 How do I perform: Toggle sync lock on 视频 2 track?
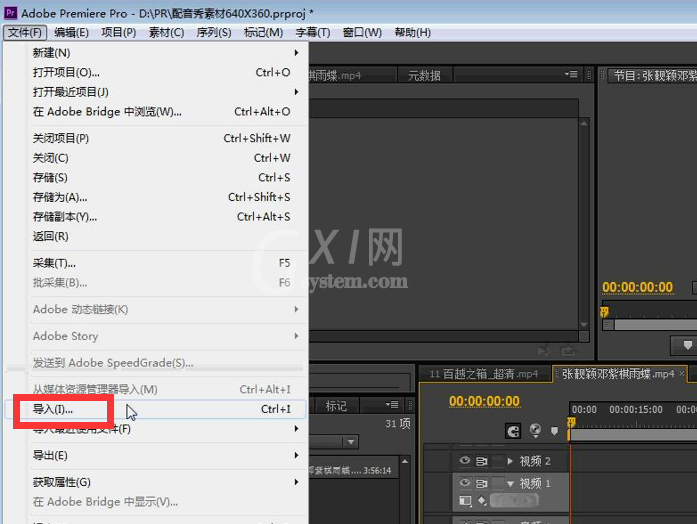click(x=481, y=461)
